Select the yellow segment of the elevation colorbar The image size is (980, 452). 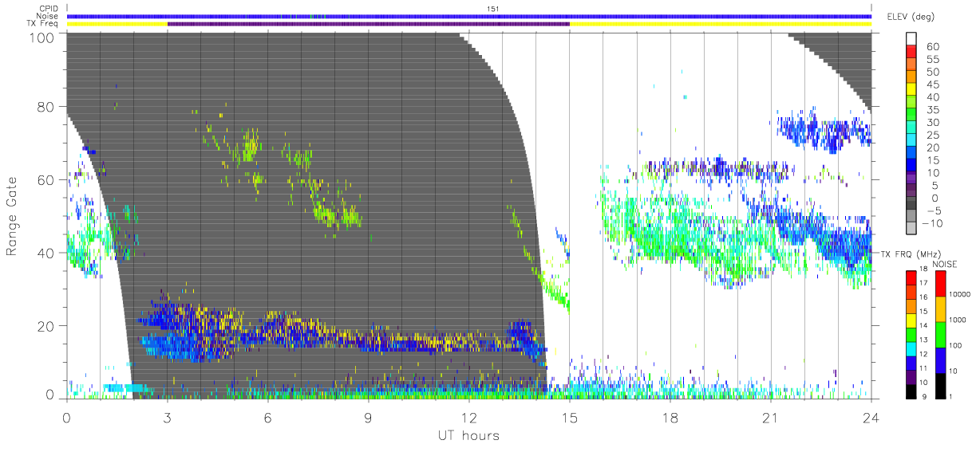click(912, 91)
